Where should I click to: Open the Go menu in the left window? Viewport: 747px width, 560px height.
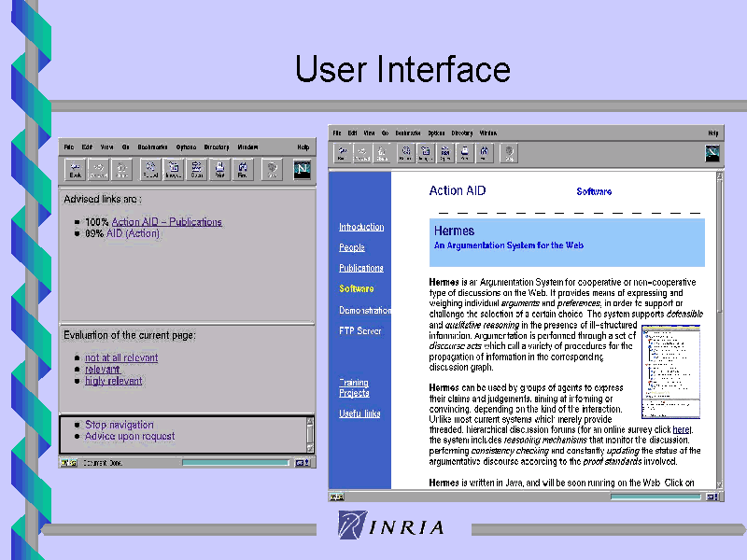pyautogui.click(x=125, y=147)
